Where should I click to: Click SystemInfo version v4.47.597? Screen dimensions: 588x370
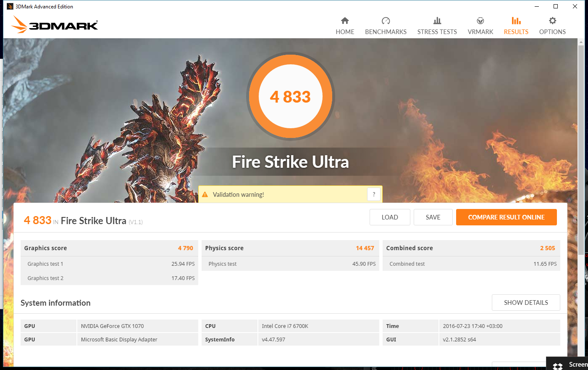pyautogui.click(x=273, y=339)
